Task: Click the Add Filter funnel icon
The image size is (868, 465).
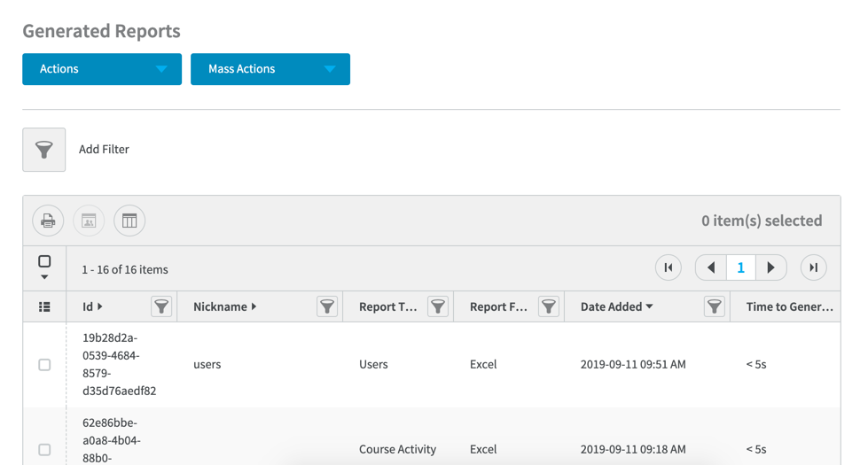Action: click(44, 150)
